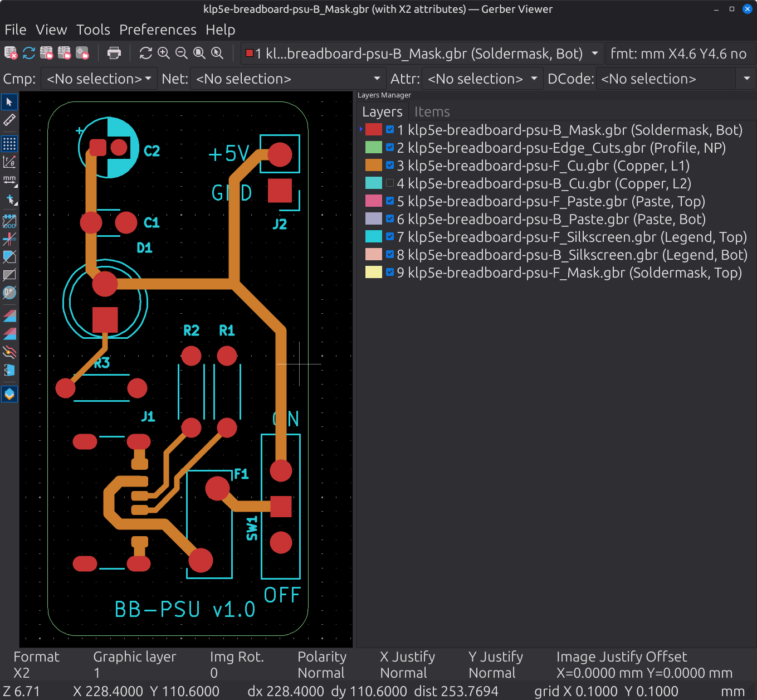757x700 pixels.
Task: Open the File menu
Action: 16,30
